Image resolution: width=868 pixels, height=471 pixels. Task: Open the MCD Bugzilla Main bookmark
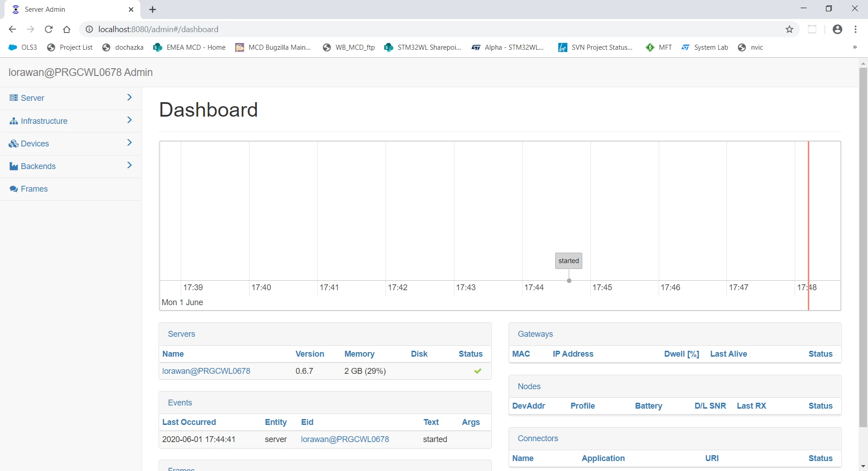coord(273,47)
